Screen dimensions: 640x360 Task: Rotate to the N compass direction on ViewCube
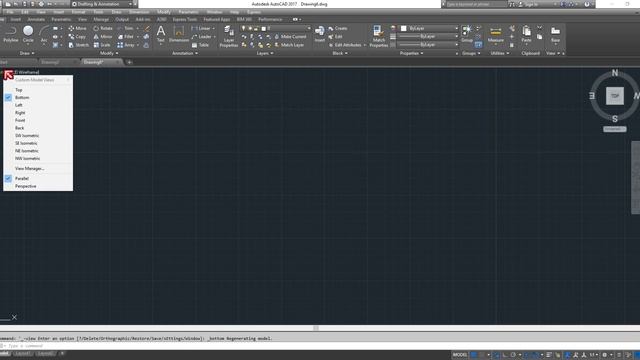pyautogui.click(x=615, y=73)
